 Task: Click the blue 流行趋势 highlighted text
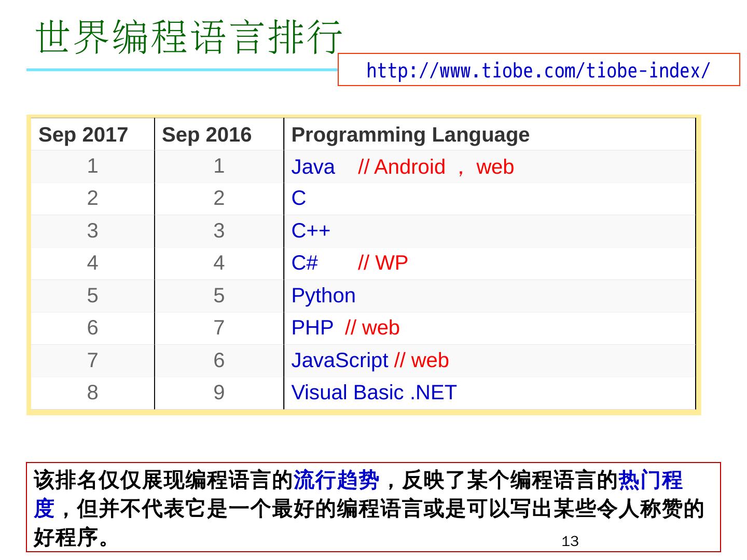click(336, 480)
